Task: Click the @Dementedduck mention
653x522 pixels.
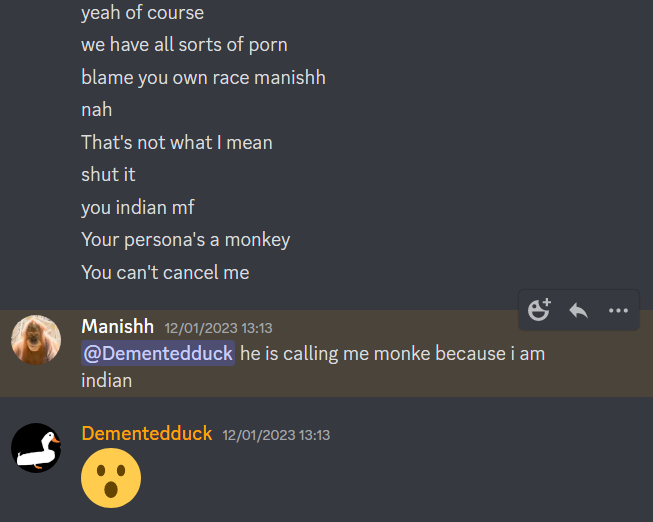Action: 158,353
